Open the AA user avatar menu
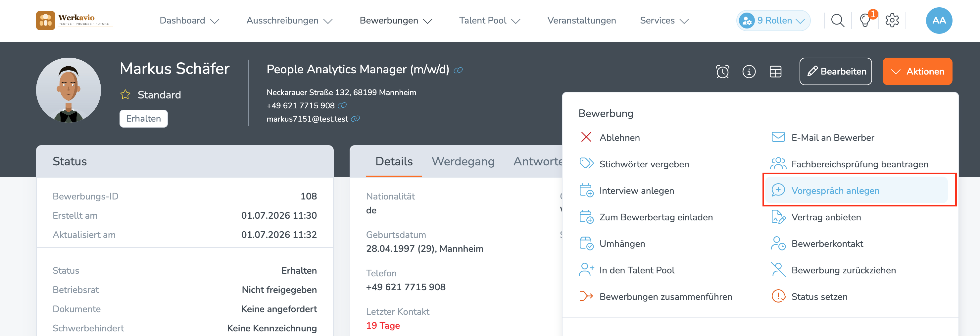Viewport: 980px width, 336px height. (x=939, y=21)
